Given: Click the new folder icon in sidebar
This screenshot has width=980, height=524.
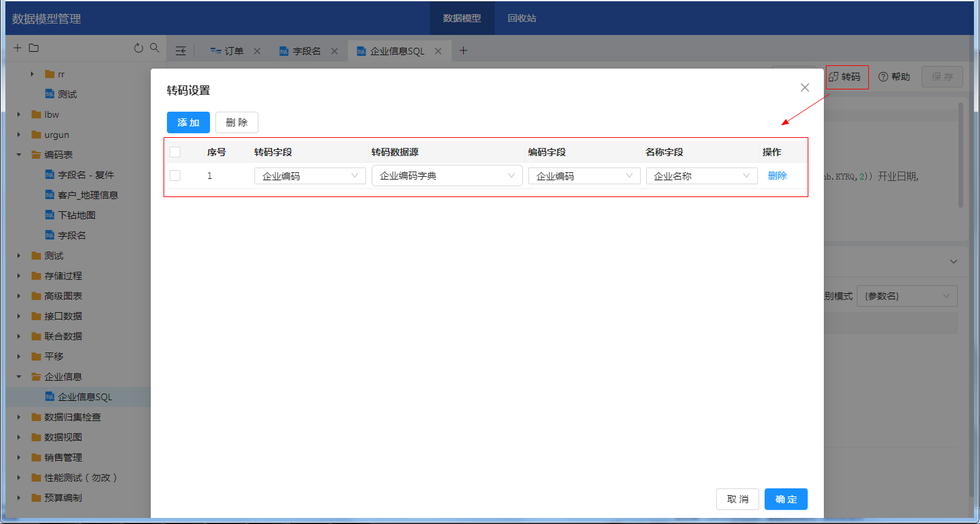Looking at the screenshot, I should click(x=34, y=48).
